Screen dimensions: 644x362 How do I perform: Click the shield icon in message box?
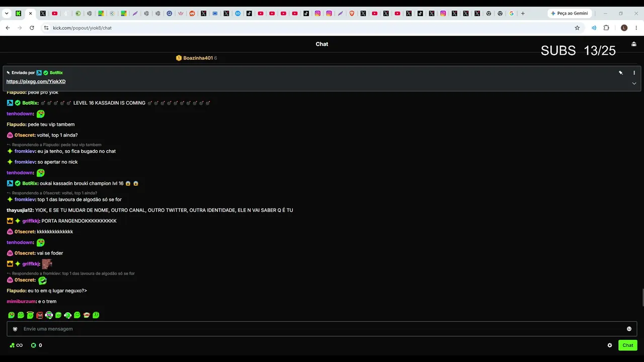click(x=15, y=329)
